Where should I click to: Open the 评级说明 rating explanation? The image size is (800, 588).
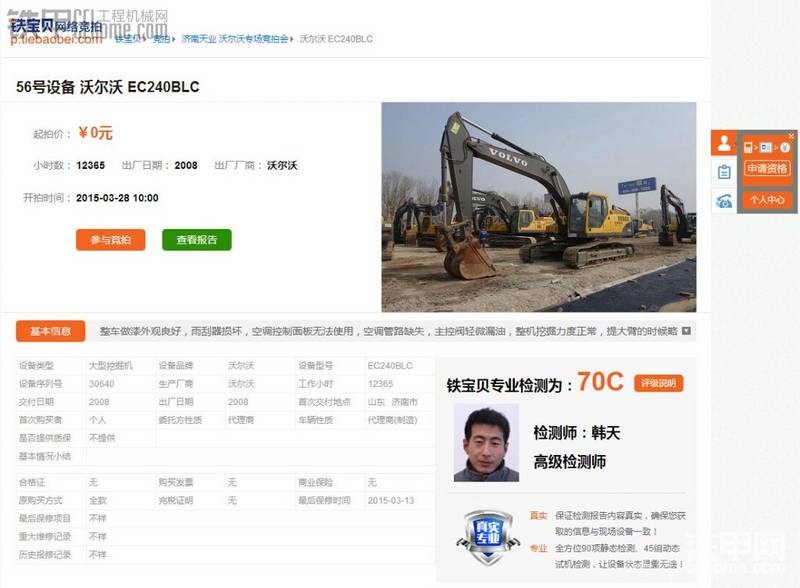tap(659, 383)
